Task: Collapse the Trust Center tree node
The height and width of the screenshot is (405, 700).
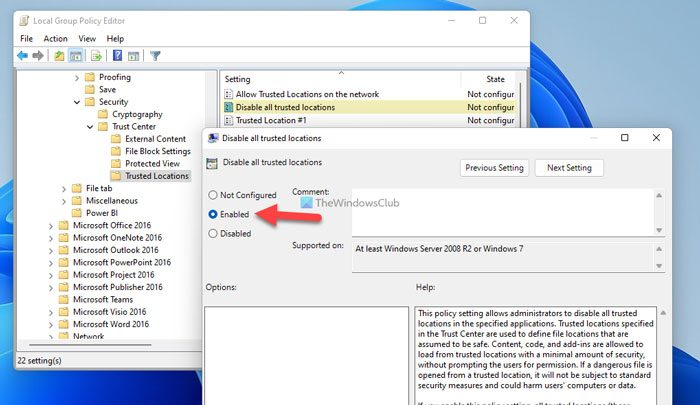Action: coord(90,127)
